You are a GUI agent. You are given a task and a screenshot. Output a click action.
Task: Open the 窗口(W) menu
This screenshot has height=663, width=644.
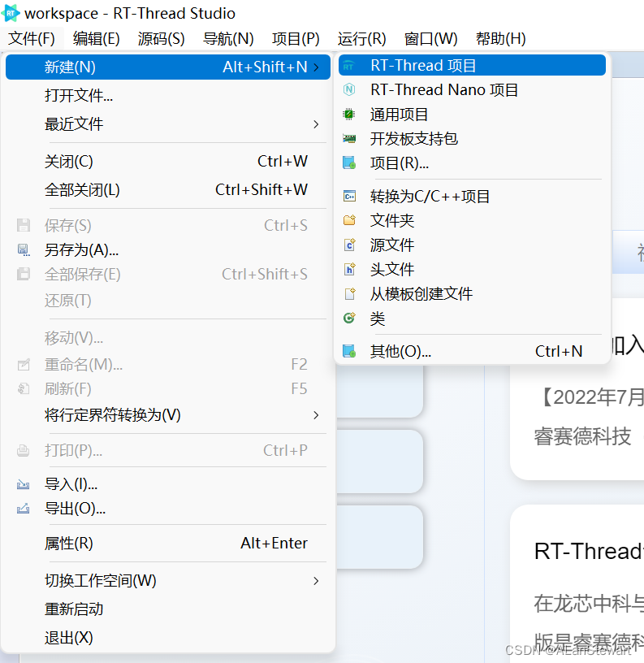click(430, 38)
